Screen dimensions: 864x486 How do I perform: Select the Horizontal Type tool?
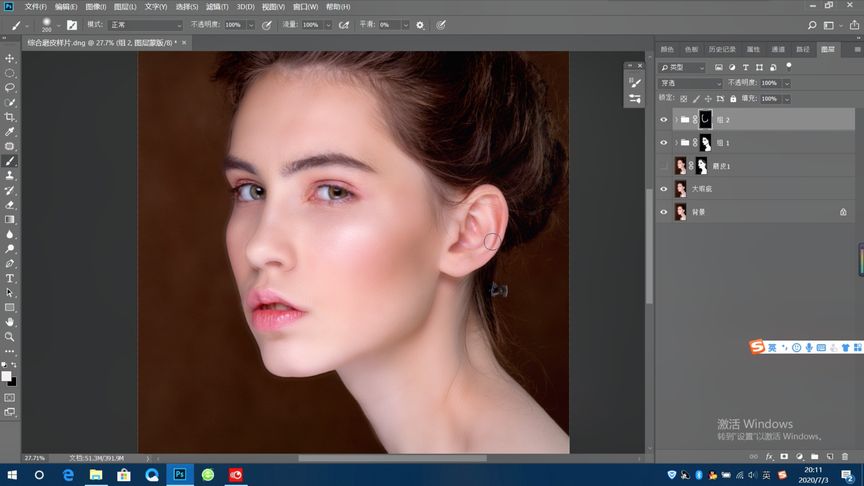(10, 278)
